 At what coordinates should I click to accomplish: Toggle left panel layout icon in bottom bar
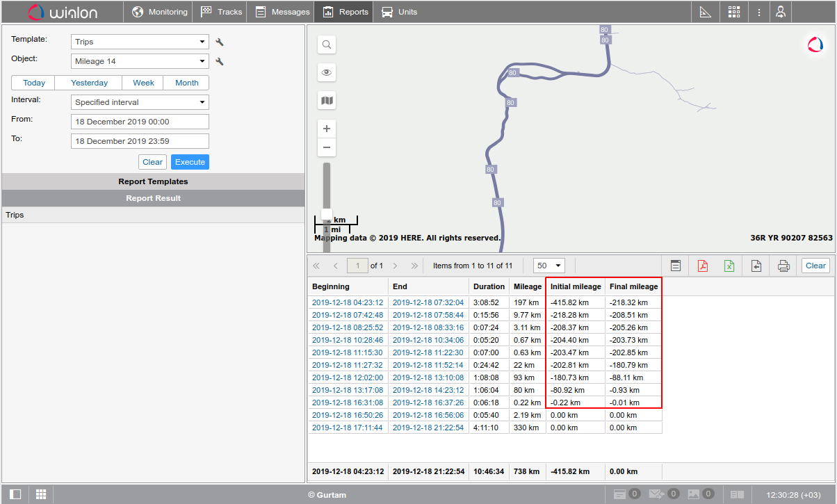15,494
